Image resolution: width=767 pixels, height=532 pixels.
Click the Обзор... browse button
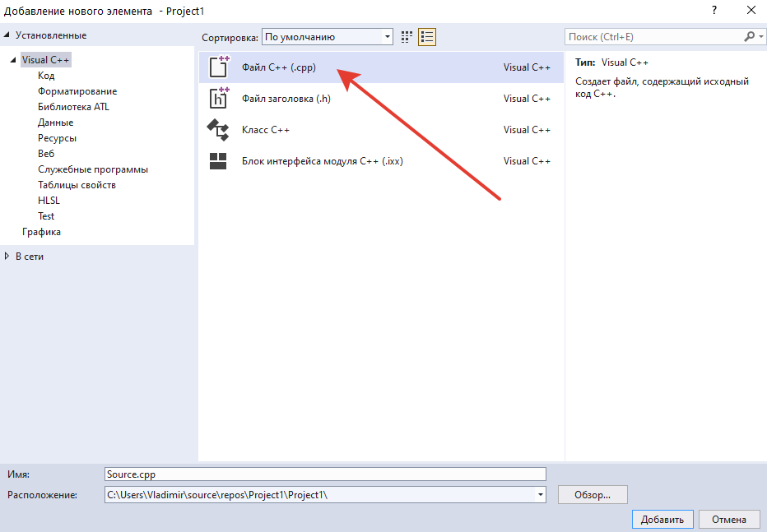(x=593, y=495)
